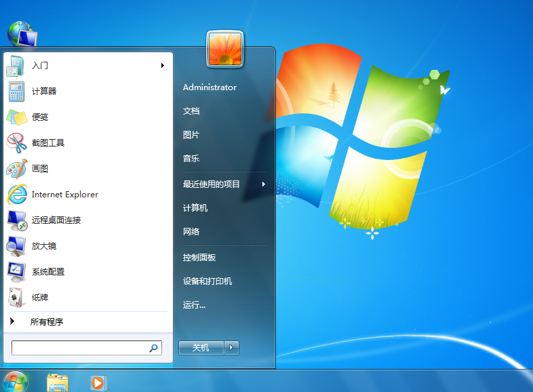Screen dimensions: 533x392
Task: Launch 放大镜 magnifier icon
Action: 17,246
